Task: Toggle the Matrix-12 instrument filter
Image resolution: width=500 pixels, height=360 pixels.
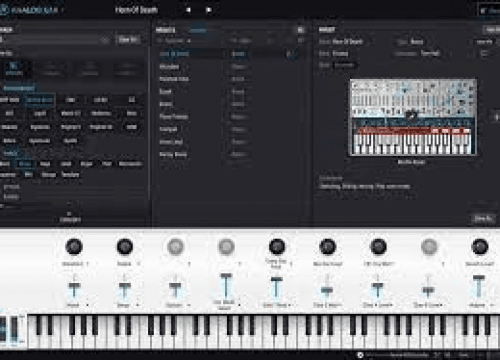Action: point(71,114)
